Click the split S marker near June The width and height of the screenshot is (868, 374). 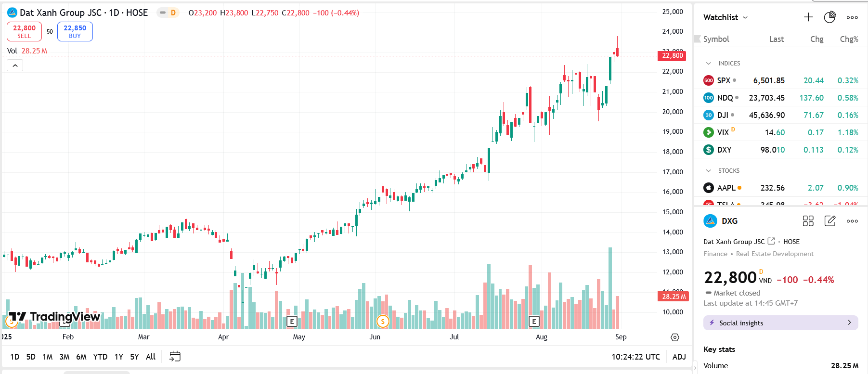tap(383, 321)
